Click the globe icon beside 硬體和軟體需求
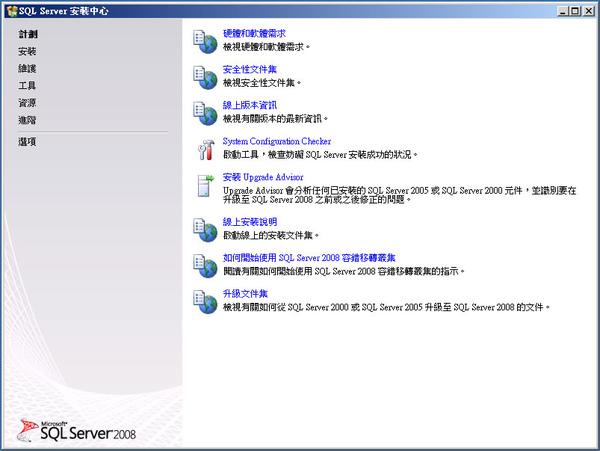 tap(205, 41)
